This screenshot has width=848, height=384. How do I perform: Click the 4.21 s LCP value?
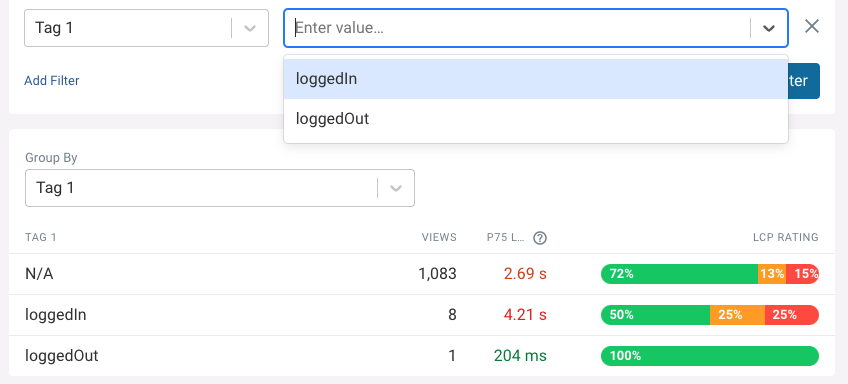pyautogui.click(x=525, y=315)
